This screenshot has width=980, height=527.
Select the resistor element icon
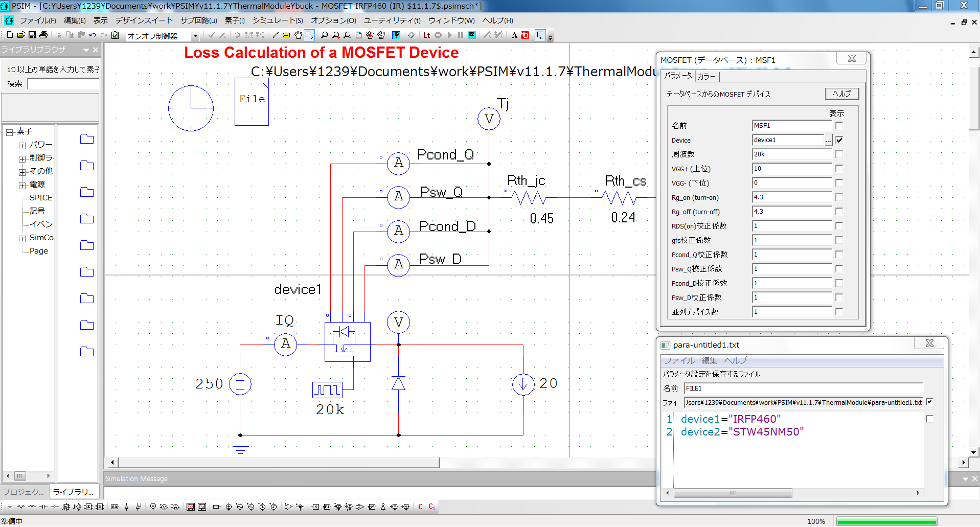(20, 507)
